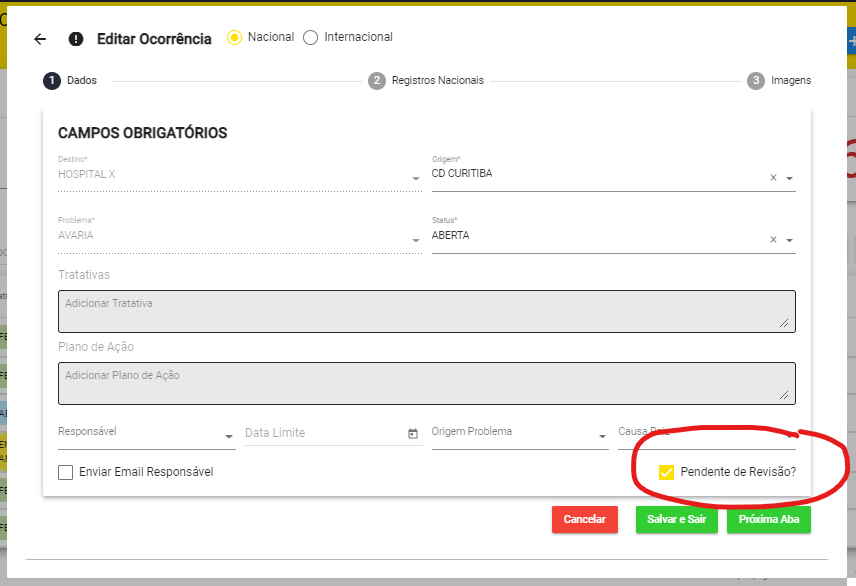Click the back arrow icon
Screen dimensions: 856x586
coord(40,39)
